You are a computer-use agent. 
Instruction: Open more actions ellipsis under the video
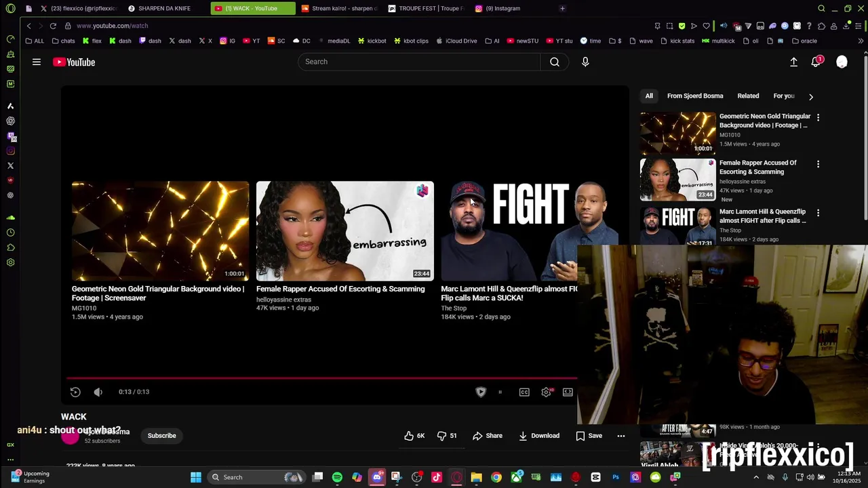(621, 436)
